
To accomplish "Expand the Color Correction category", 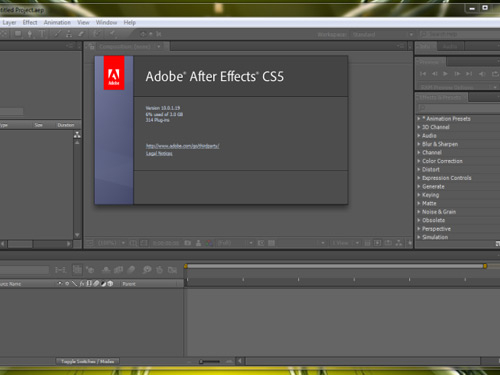I will coord(419,161).
